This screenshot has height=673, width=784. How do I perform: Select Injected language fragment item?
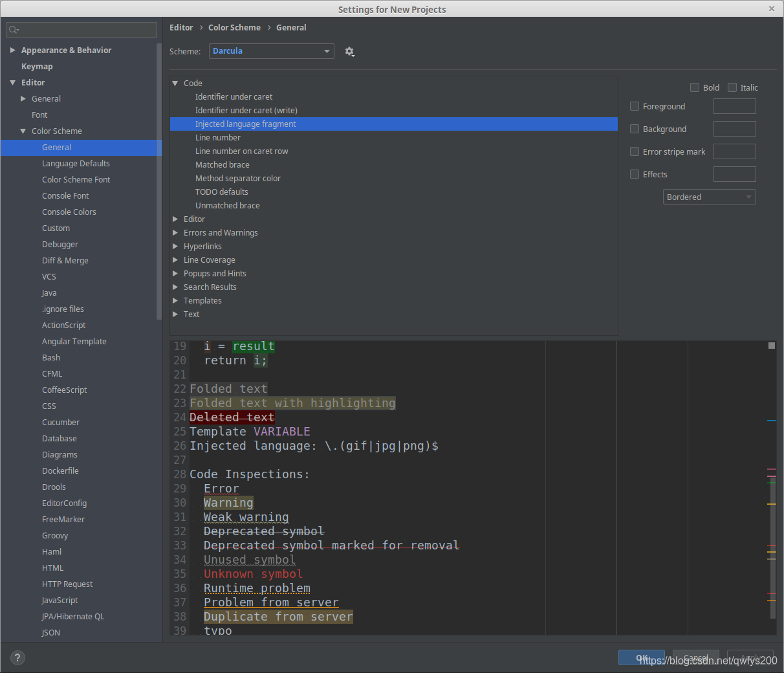(x=394, y=124)
